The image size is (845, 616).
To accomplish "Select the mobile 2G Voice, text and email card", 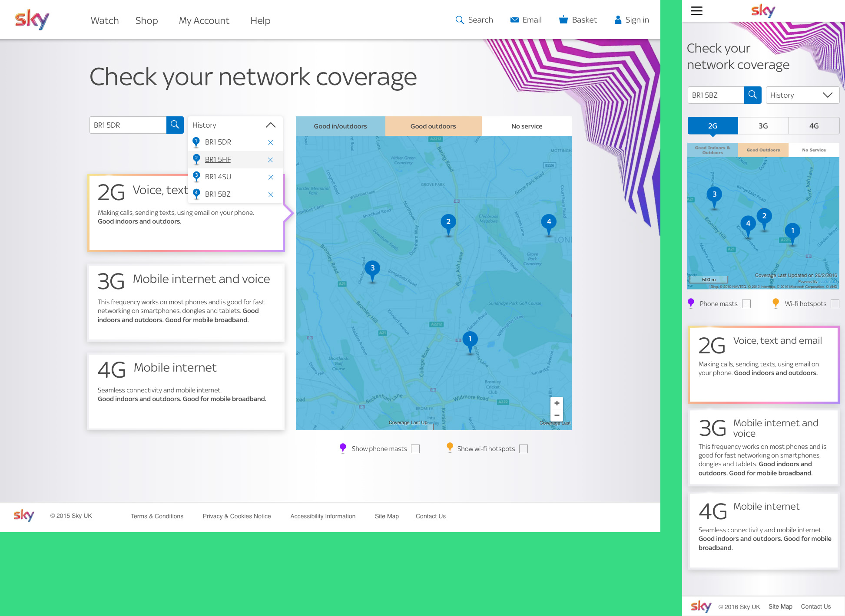I will click(x=764, y=365).
